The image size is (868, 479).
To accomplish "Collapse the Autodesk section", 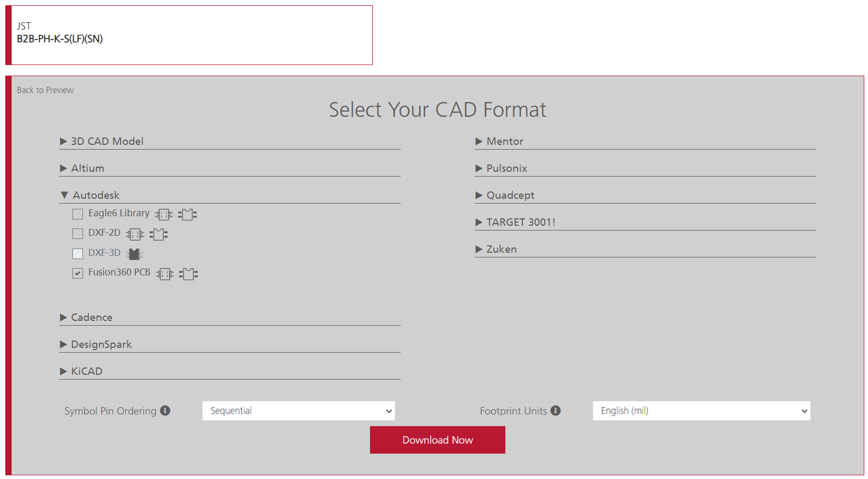I will click(96, 195).
